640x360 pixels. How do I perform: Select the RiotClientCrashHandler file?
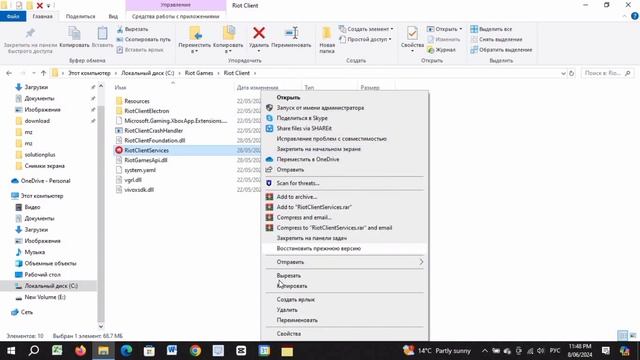tap(153, 131)
